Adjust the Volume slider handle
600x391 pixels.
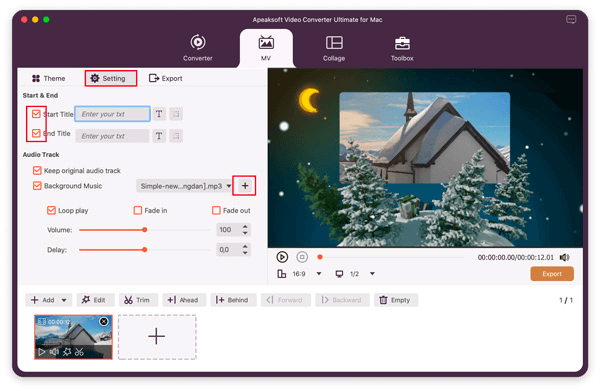click(145, 230)
